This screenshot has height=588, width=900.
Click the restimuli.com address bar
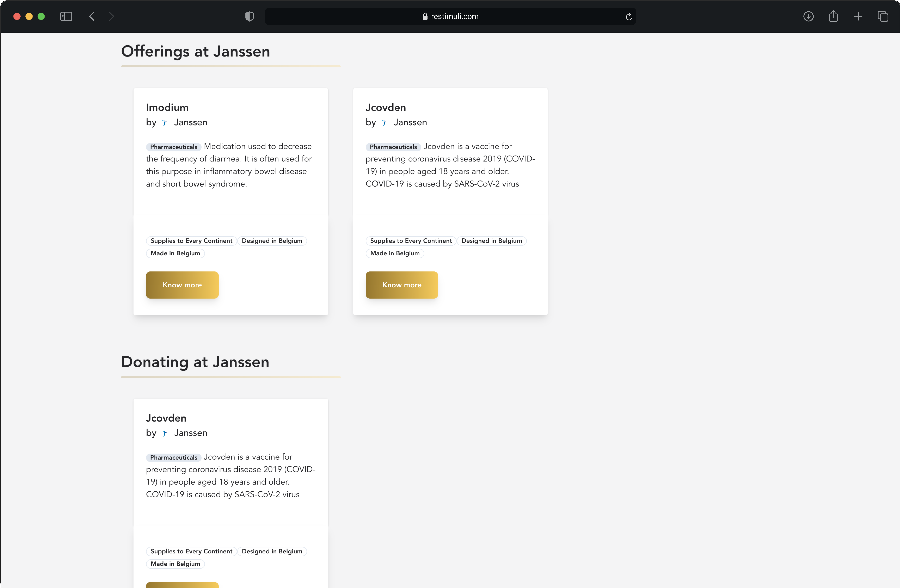[x=450, y=16]
